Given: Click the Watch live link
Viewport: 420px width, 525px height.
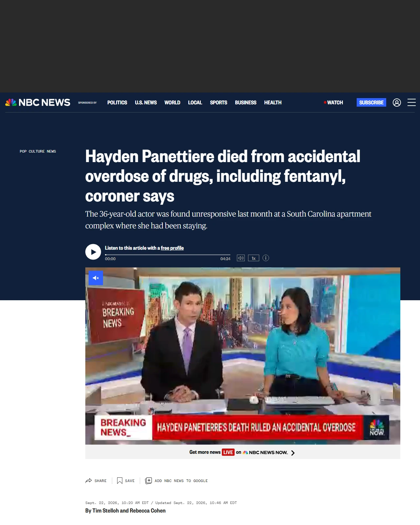Looking at the screenshot, I should [333, 103].
